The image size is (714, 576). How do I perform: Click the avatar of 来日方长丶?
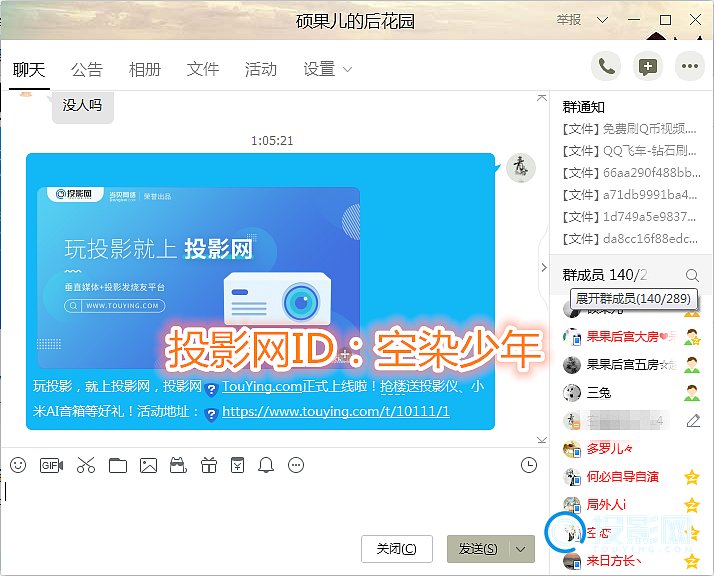pyautogui.click(x=571, y=561)
